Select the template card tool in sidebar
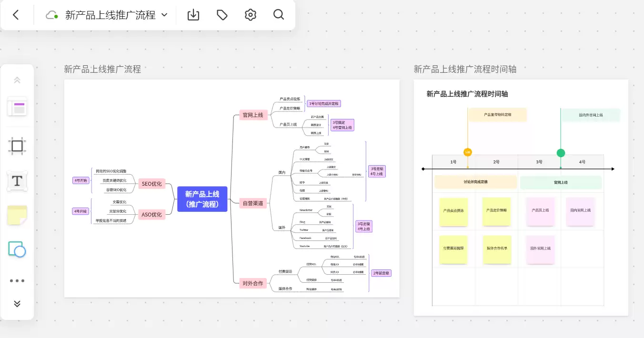Image resolution: width=644 pixels, height=338 pixels. click(x=17, y=107)
